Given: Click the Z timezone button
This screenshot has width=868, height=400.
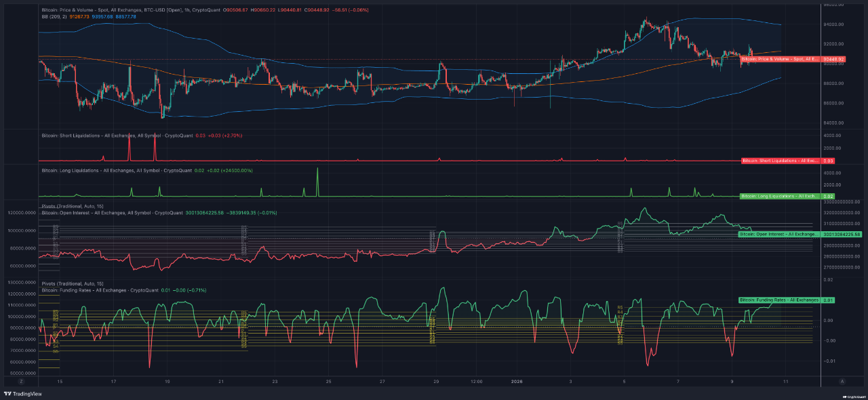Looking at the screenshot, I should (x=22, y=382).
